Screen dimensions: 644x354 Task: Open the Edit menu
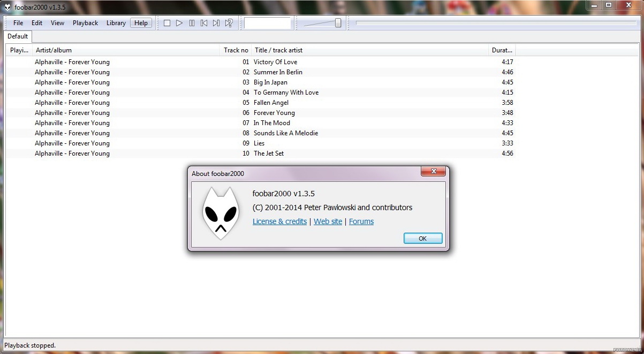click(x=37, y=23)
